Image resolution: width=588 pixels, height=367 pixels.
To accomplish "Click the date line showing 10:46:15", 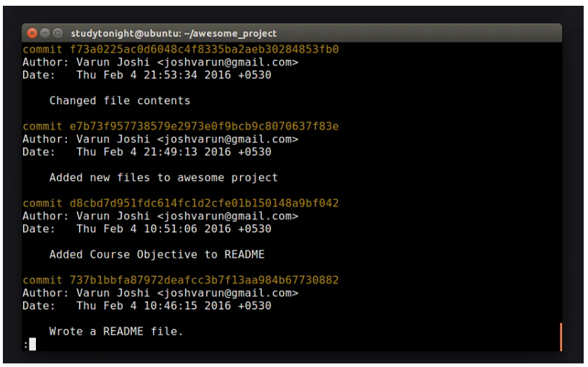I will click(147, 306).
